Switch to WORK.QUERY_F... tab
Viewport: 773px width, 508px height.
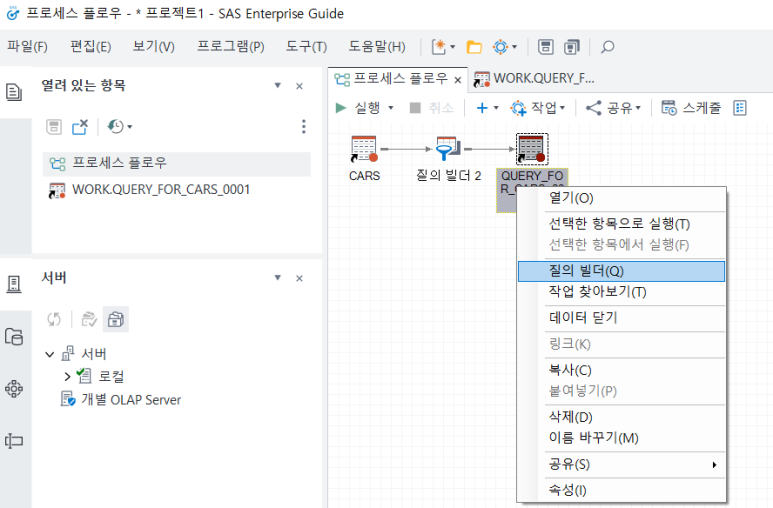(533, 79)
